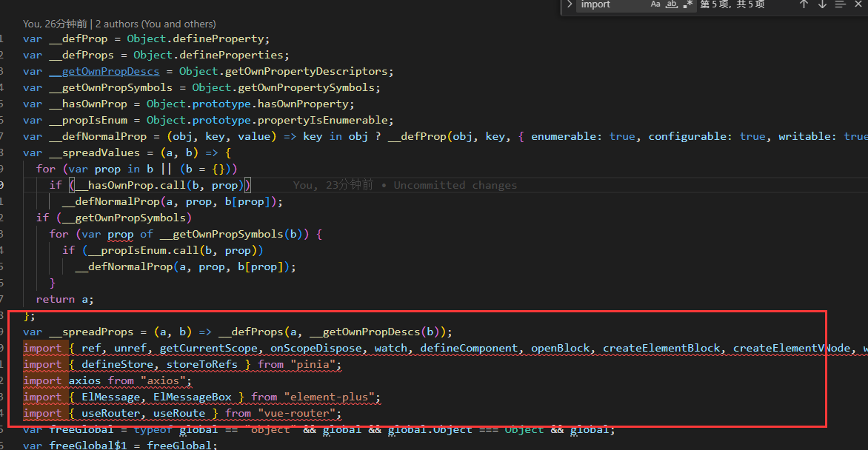This screenshot has height=450, width=868.
Task: Toggle the find in selection icon
Action: pyautogui.click(x=841, y=5)
